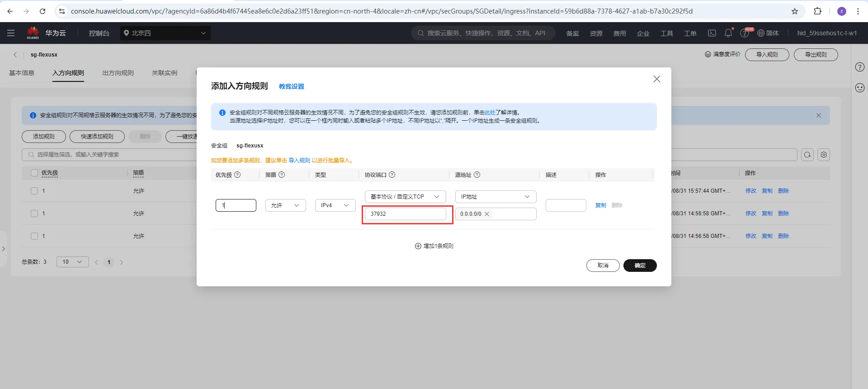Open the IPv4 type dropdown
The image size is (868, 389).
point(335,205)
